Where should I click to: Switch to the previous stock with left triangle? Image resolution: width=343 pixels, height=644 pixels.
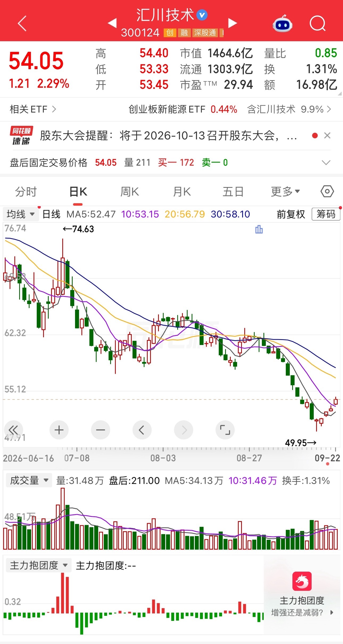tap(112, 23)
